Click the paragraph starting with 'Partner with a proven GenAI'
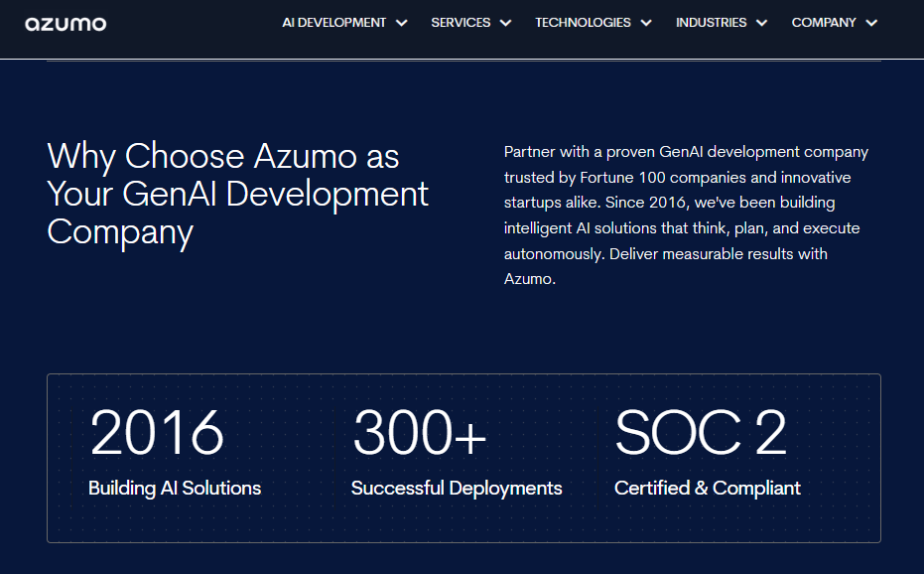 686,215
